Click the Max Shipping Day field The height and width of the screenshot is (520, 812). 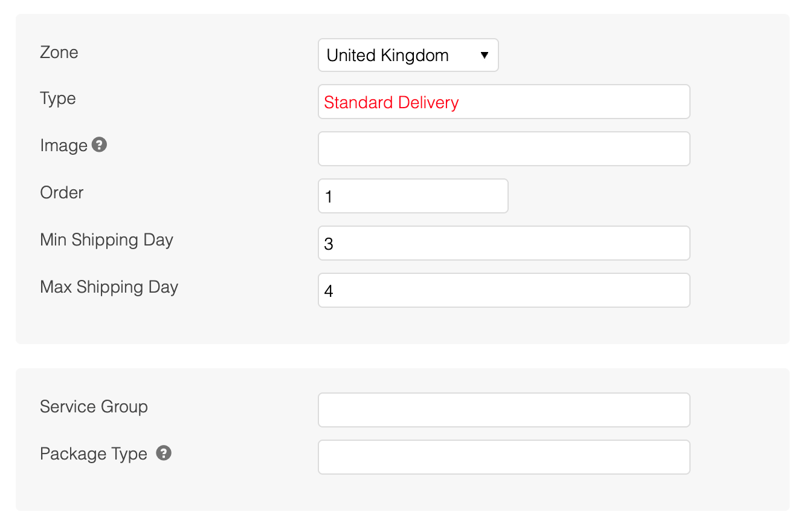pos(503,290)
